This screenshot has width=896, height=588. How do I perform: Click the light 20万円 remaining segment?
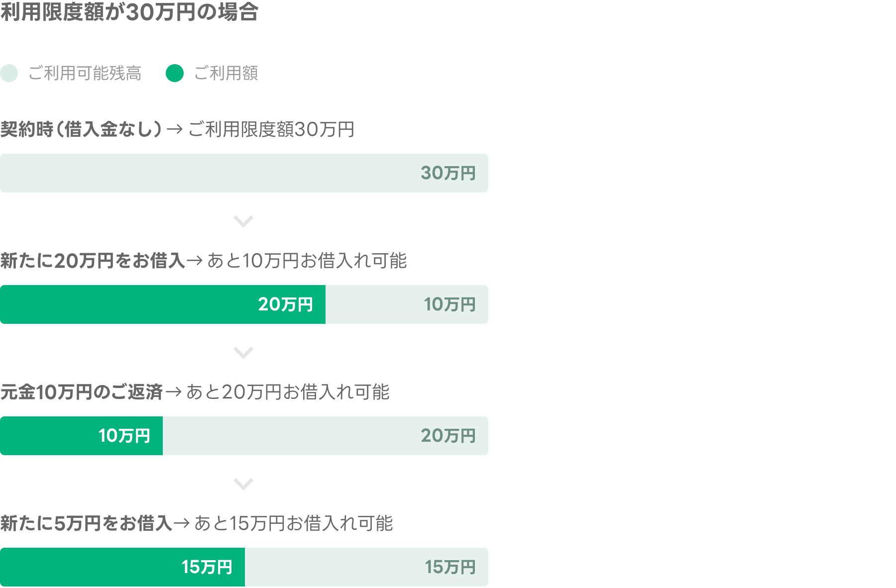click(326, 436)
